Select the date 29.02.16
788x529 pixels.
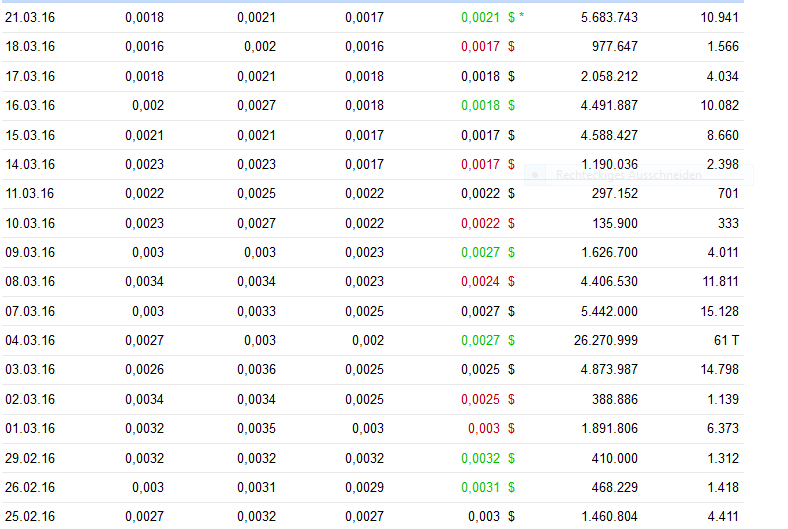coord(30,458)
